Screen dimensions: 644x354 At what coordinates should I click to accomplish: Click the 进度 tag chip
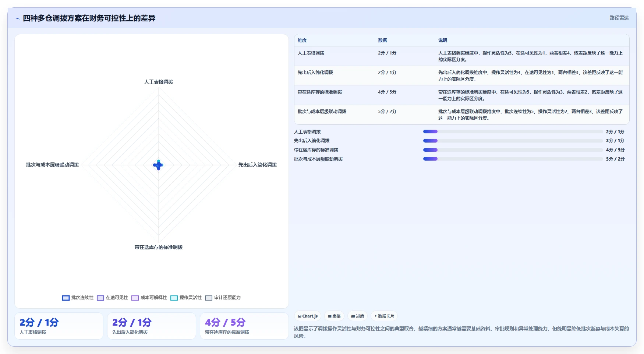tap(357, 316)
